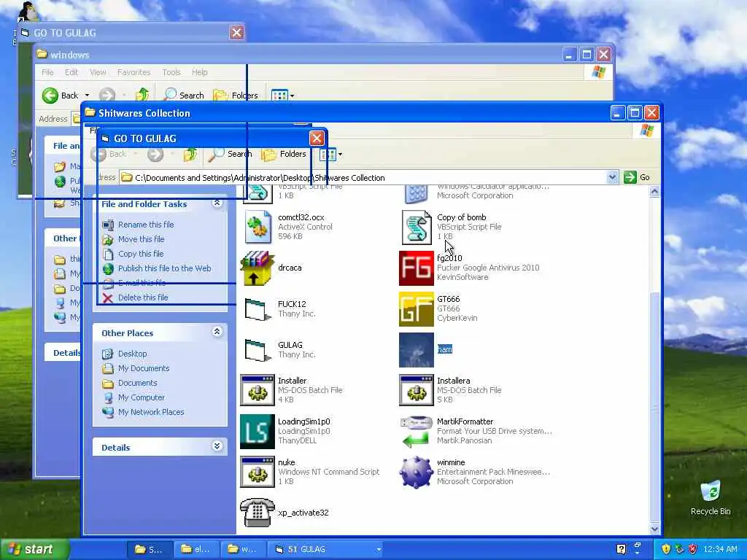
Task: Open My Documents in Other Places
Action: (x=144, y=368)
